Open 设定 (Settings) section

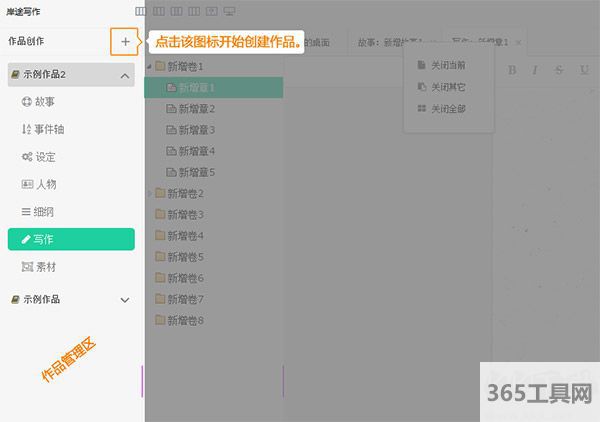tap(45, 157)
